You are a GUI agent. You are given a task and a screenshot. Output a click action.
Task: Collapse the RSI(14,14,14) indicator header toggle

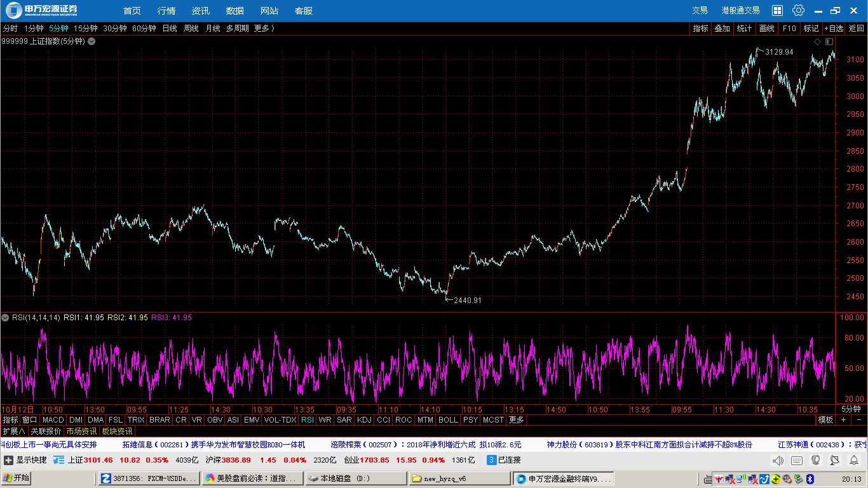5,318
